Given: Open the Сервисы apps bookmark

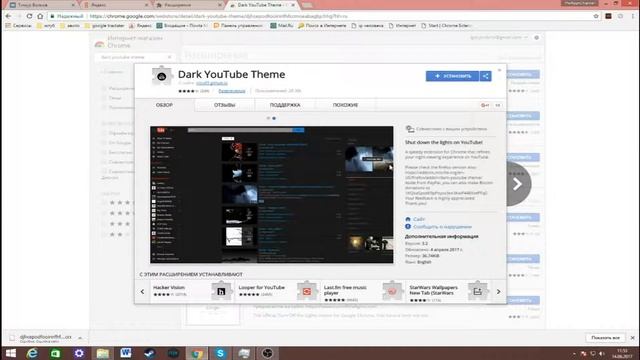Looking at the screenshot, I should [18, 25].
